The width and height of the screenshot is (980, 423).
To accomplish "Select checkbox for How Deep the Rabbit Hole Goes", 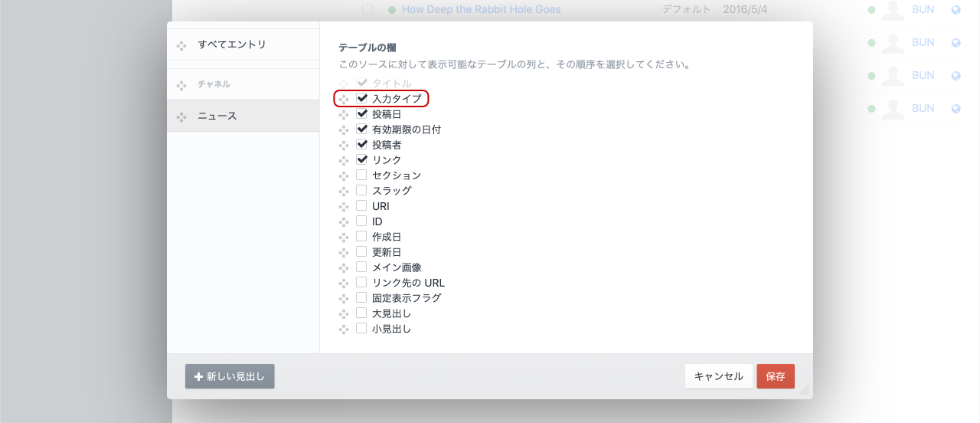I will [367, 9].
